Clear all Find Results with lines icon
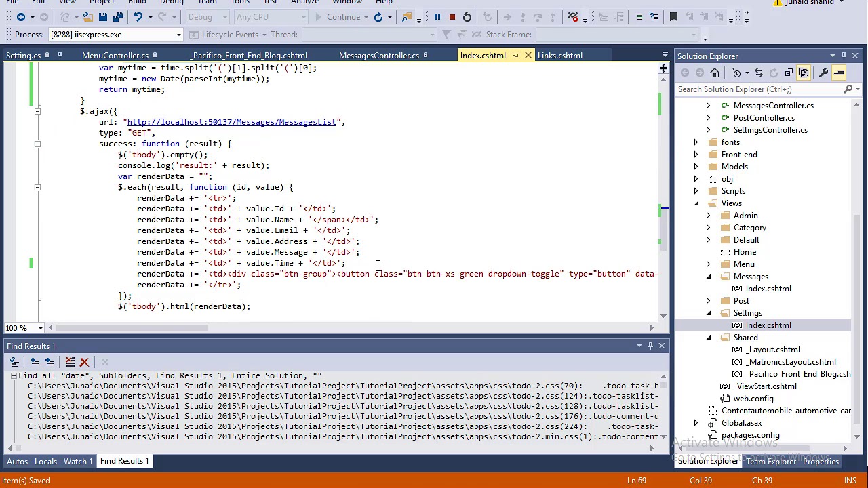Screen dimensions: 868x488 (x=70, y=362)
